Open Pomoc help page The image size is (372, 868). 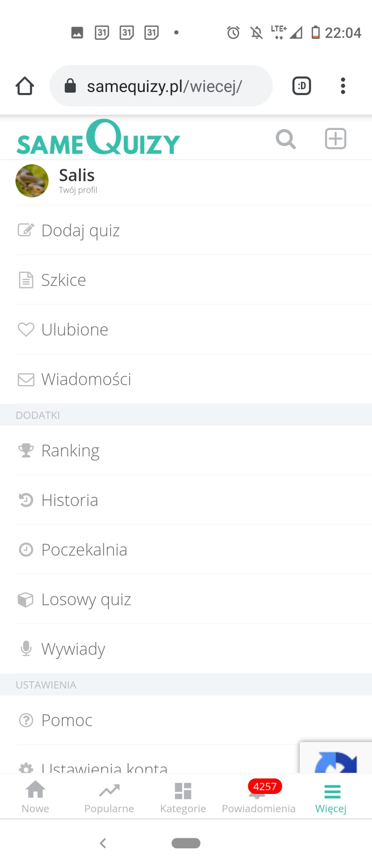coord(67,720)
